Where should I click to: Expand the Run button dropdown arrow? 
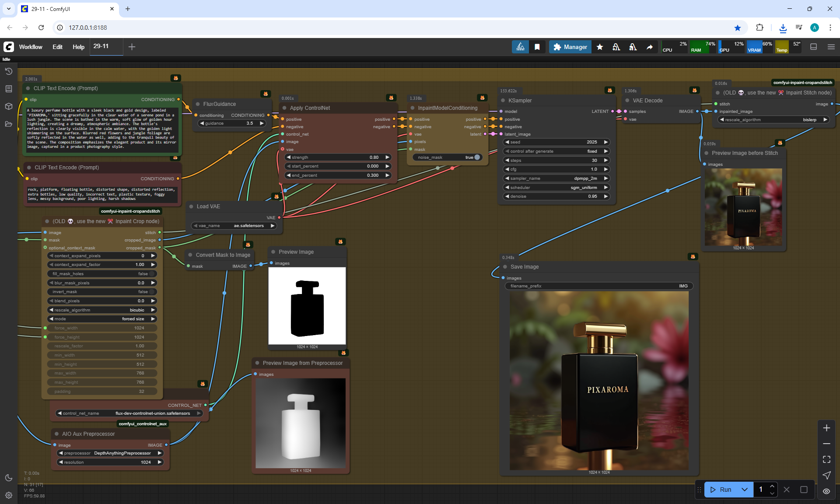coord(744,490)
